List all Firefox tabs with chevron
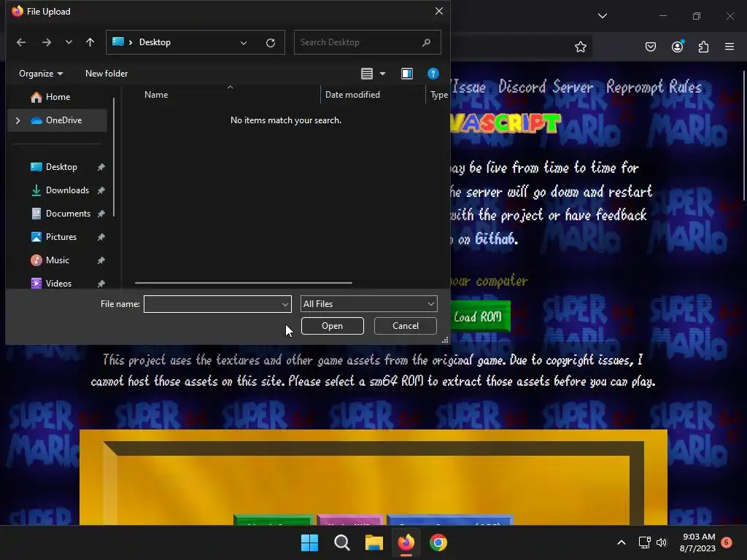The width and height of the screenshot is (747, 560). tap(602, 16)
